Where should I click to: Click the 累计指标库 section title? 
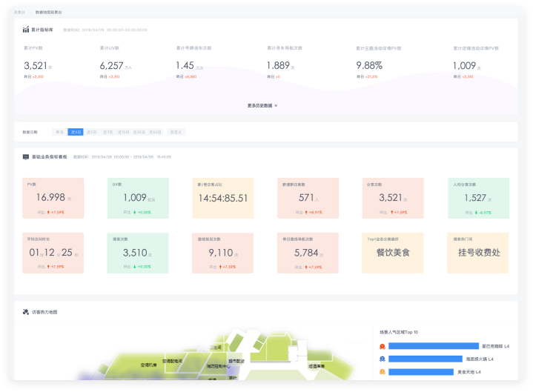click(42, 30)
